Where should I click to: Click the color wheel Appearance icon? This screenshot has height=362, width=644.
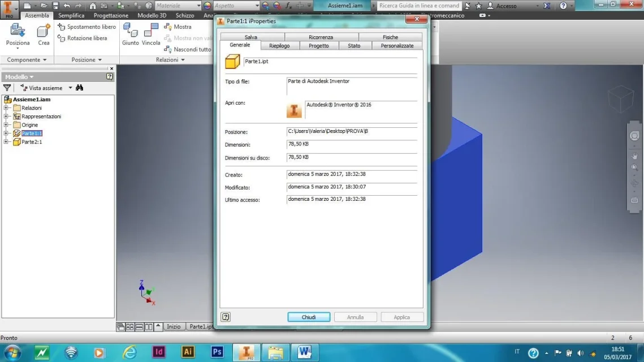pyautogui.click(x=208, y=6)
